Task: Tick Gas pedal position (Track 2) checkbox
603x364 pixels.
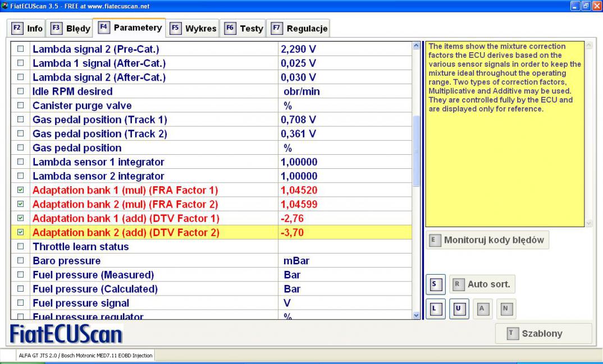Action: tap(20, 133)
